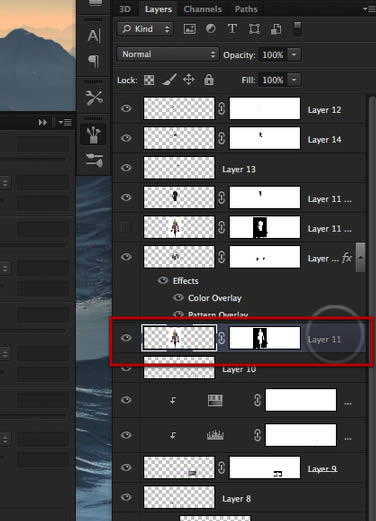Select the gradient map adjustment layer icon
Viewport: 376px width, 521px height.
(x=215, y=400)
